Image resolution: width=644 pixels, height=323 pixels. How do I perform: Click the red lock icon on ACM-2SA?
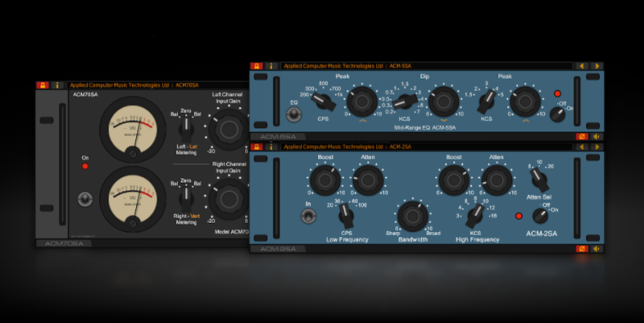coord(257,147)
